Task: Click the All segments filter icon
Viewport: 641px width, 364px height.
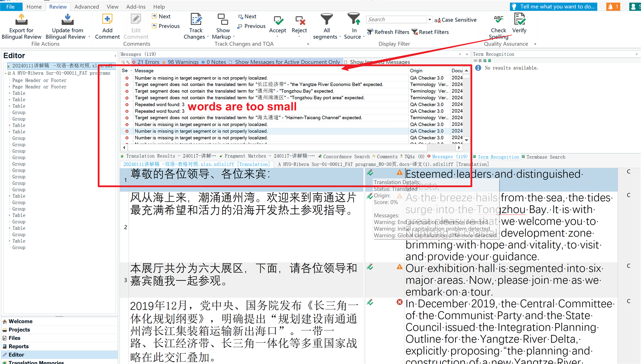Action: [x=327, y=19]
